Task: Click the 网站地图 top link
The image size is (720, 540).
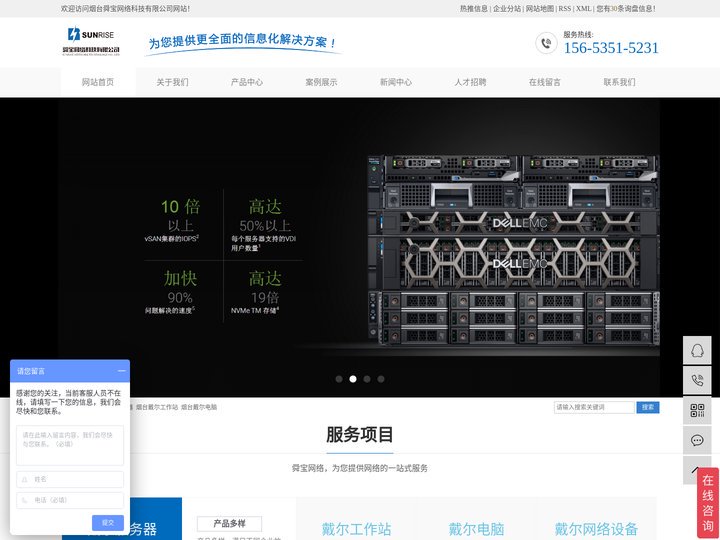Action: coord(540,8)
